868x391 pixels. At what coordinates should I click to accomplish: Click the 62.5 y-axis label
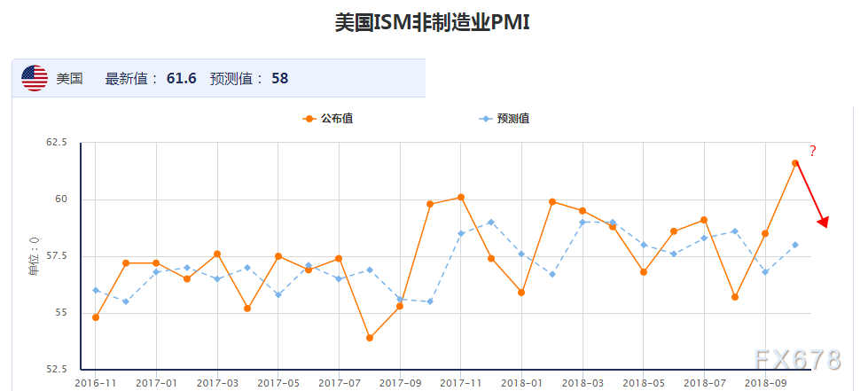click(57, 143)
